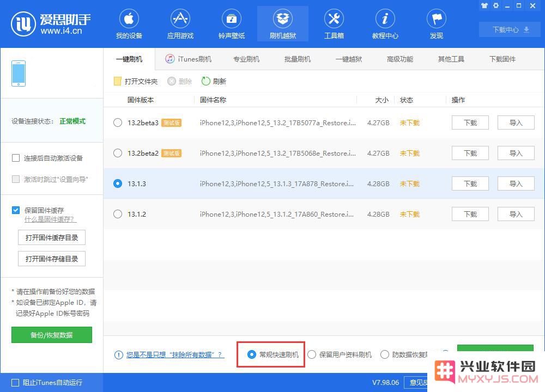Click the iPhone device thumbnail icon
The image size is (545, 392).
[19, 73]
